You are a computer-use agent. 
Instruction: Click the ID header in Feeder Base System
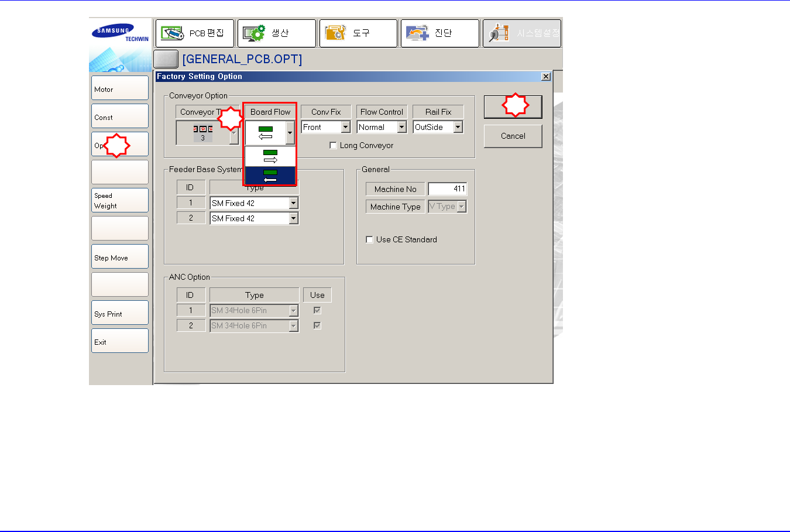[190, 187]
